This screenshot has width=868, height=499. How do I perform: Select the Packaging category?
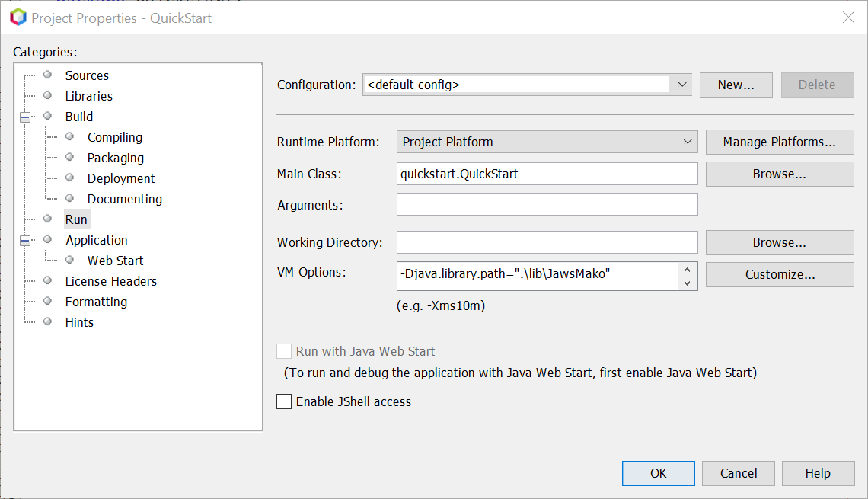115,158
